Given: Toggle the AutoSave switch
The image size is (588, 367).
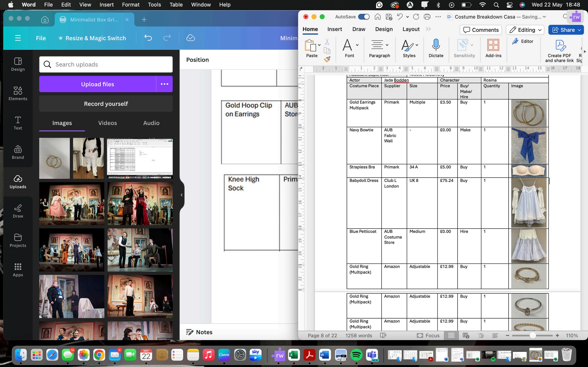Looking at the screenshot, I should click(x=364, y=17).
